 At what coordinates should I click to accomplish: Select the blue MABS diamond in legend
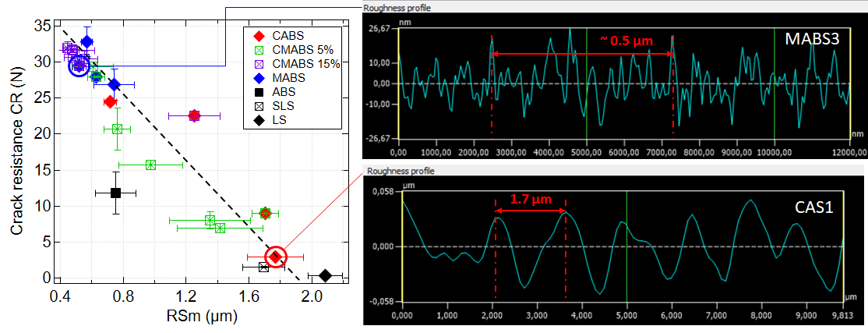[x=258, y=78]
